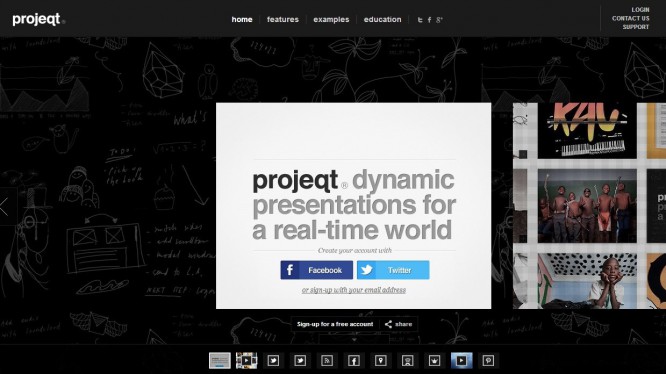Open the Facebook icon in top navigation
This screenshot has height=374, width=666.
(x=429, y=20)
